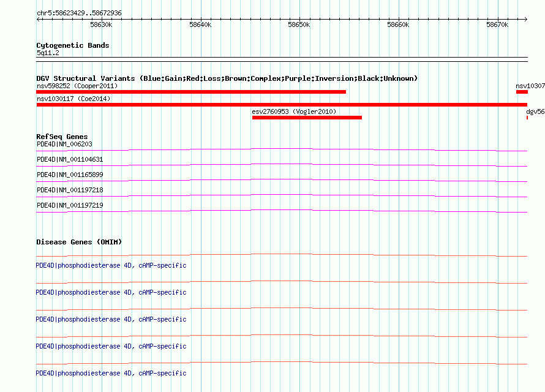Click the esv2760953 (Vogler2010) red bar
Viewport: 545px width, 392px height.
coord(307,118)
